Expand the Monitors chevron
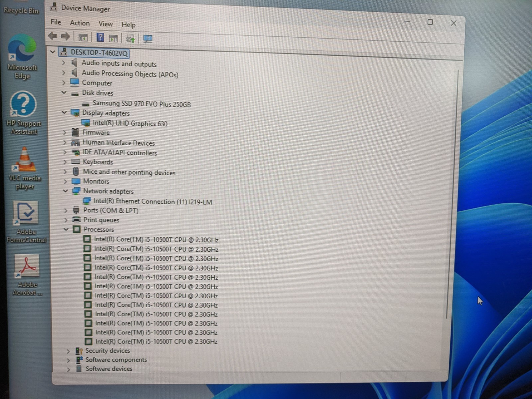The height and width of the screenshot is (399, 532). coord(65,181)
